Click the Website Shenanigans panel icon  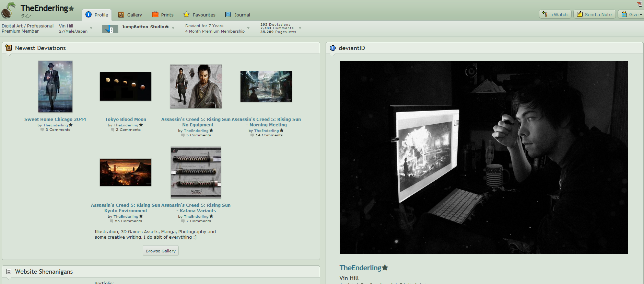pos(9,272)
